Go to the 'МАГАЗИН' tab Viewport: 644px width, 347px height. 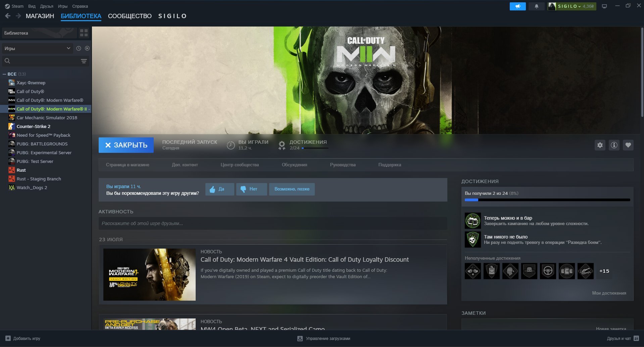pyautogui.click(x=40, y=16)
